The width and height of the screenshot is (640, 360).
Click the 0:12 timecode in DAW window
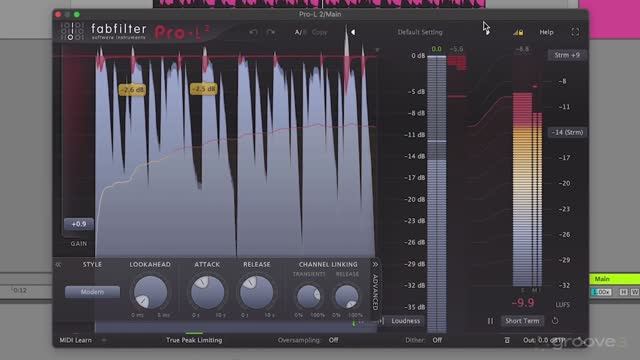click(19, 290)
